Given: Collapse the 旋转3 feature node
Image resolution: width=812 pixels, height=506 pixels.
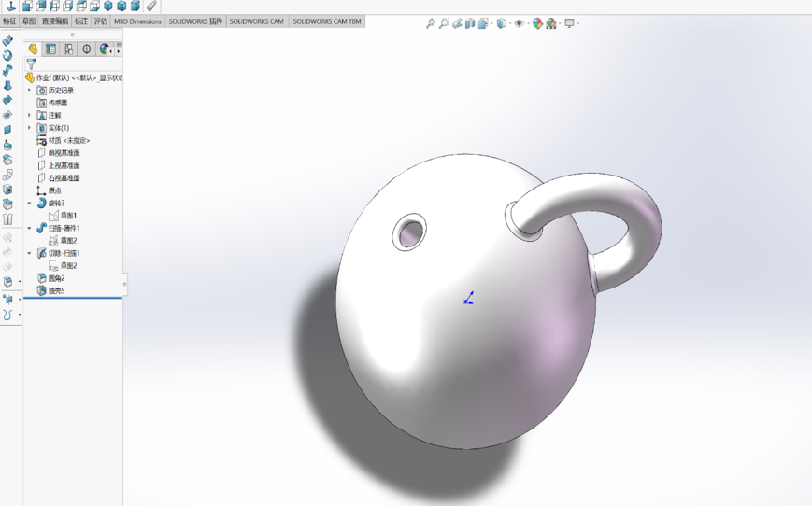Looking at the screenshot, I should (29, 203).
